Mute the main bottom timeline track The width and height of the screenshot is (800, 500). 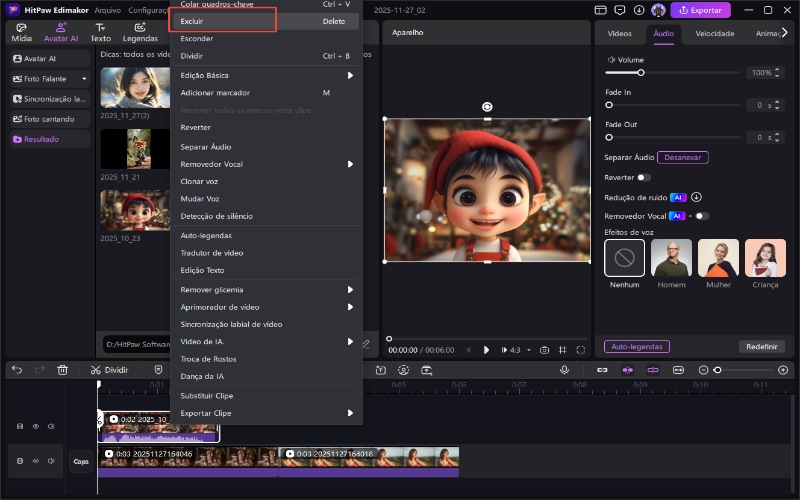click(x=51, y=461)
